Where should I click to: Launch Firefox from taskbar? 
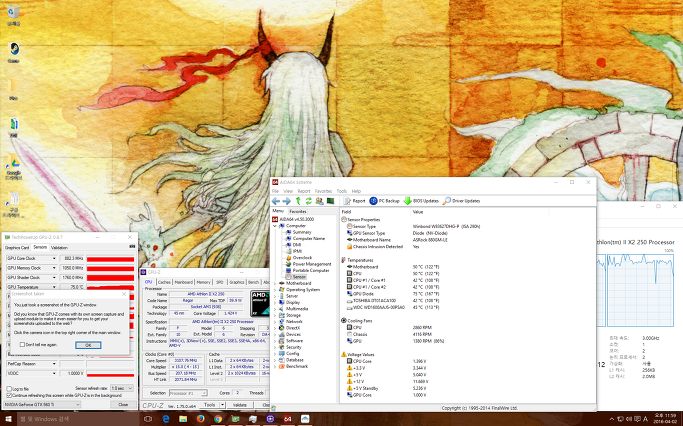(200, 419)
